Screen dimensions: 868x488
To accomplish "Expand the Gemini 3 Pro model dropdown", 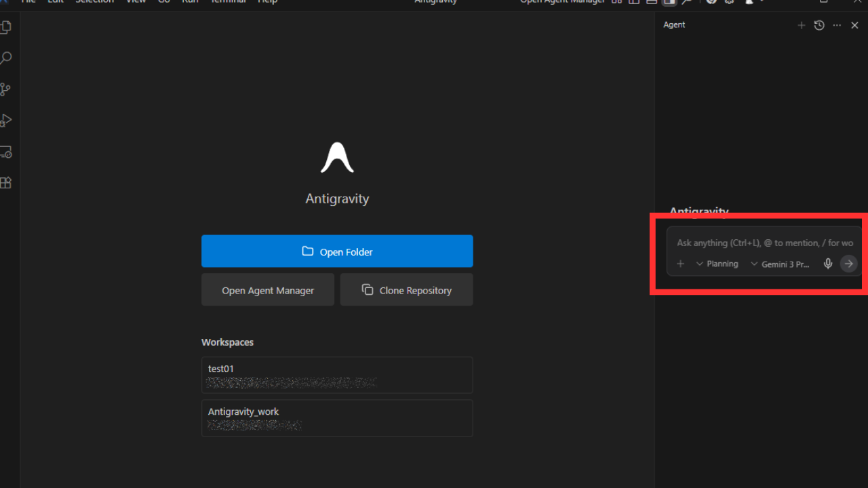I will pos(780,264).
